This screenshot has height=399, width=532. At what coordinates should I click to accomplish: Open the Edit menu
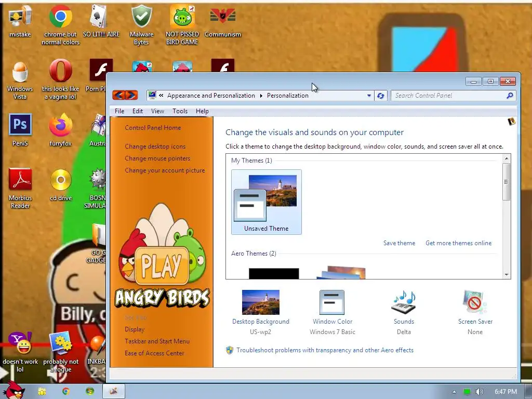[137, 111]
